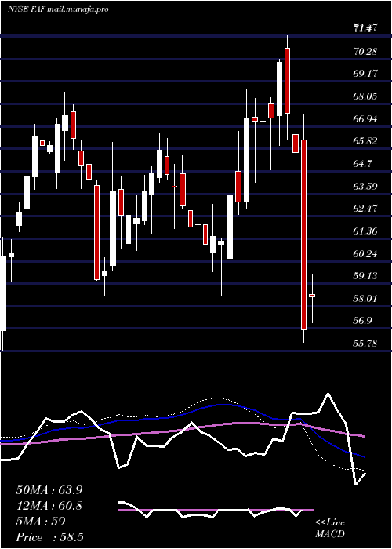392x549 pixels.
Task: Select the 60.24 price axis label
Action: [365, 253]
